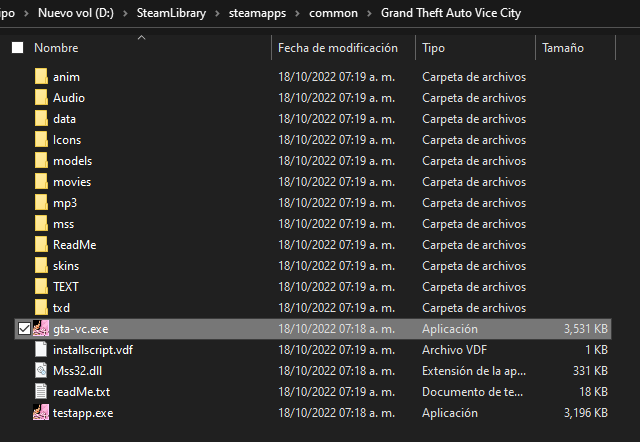Select the readMe.txt document icon
Screen dimensions: 640x442
pyautogui.click(x=41, y=392)
